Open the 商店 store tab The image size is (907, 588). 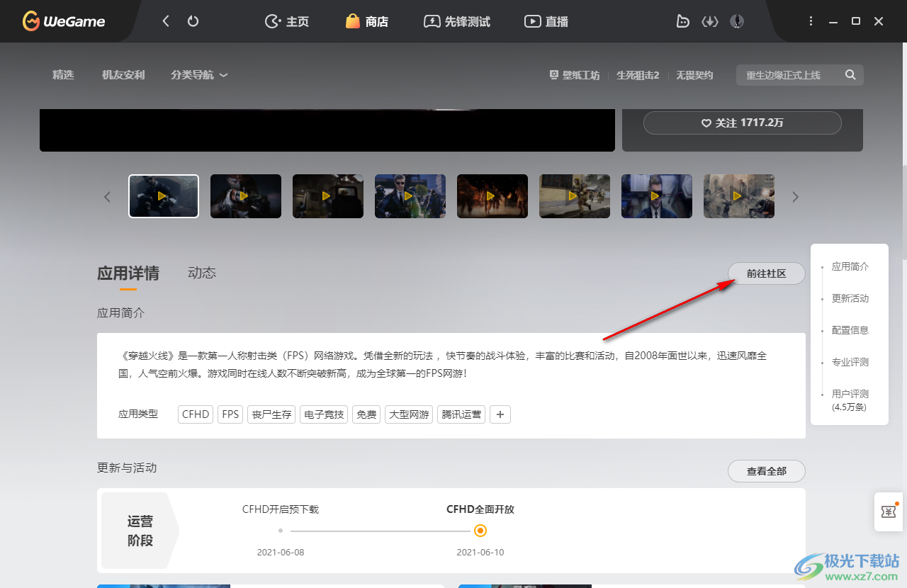pos(367,21)
